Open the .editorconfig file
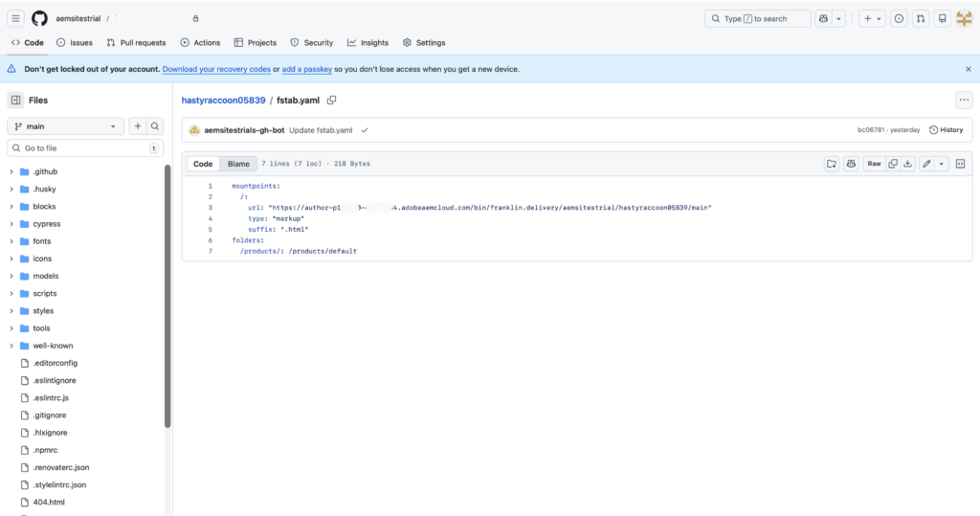 (x=55, y=363)
